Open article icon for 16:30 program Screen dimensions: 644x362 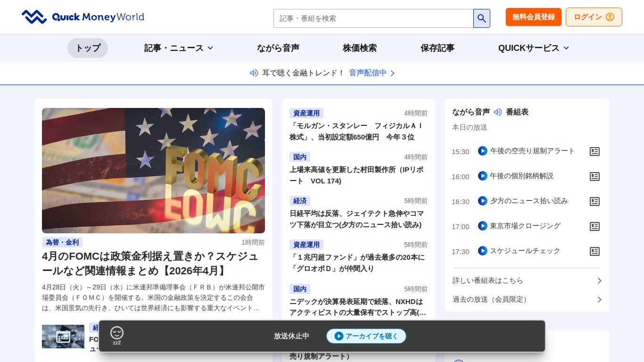pyautogui.click(x=595, y=201)
